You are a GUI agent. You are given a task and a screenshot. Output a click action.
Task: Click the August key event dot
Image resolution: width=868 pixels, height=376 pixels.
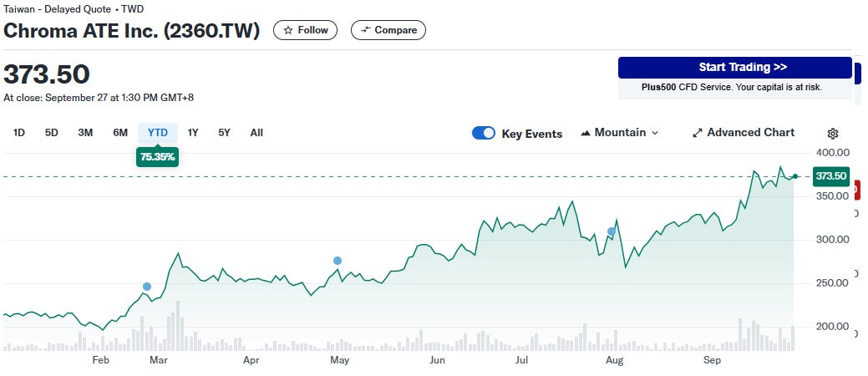(612, 231)
